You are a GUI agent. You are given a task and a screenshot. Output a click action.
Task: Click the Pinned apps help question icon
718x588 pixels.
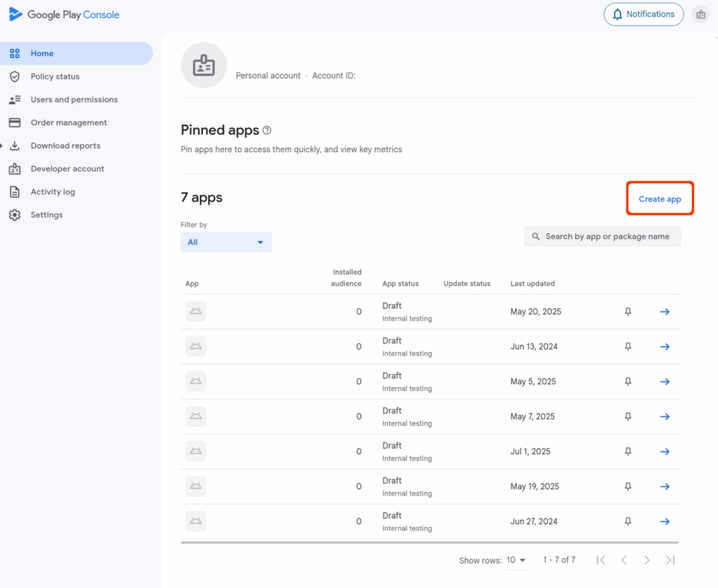[266, 130]
